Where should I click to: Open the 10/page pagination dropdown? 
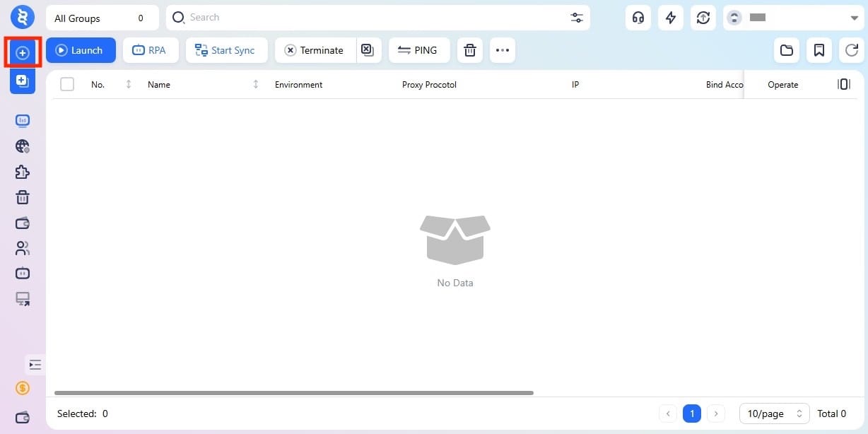tap(773, 414)
